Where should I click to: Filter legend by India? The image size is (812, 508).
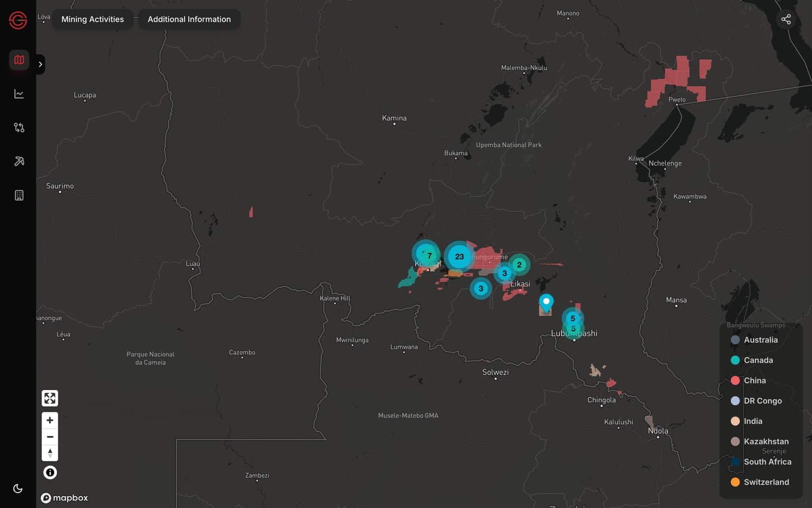point(747,421)
